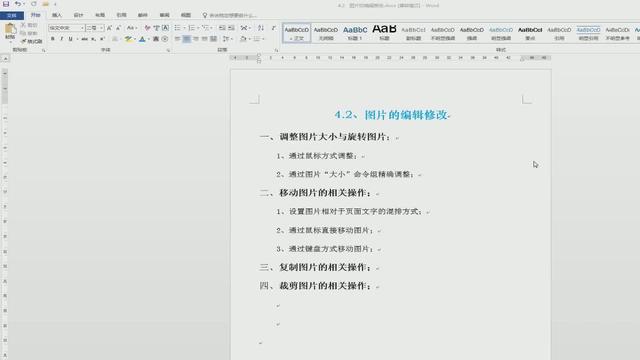The width and height of the screenshot is (640, 360).
Task: Apply the blue font color button
Action: 142,39
